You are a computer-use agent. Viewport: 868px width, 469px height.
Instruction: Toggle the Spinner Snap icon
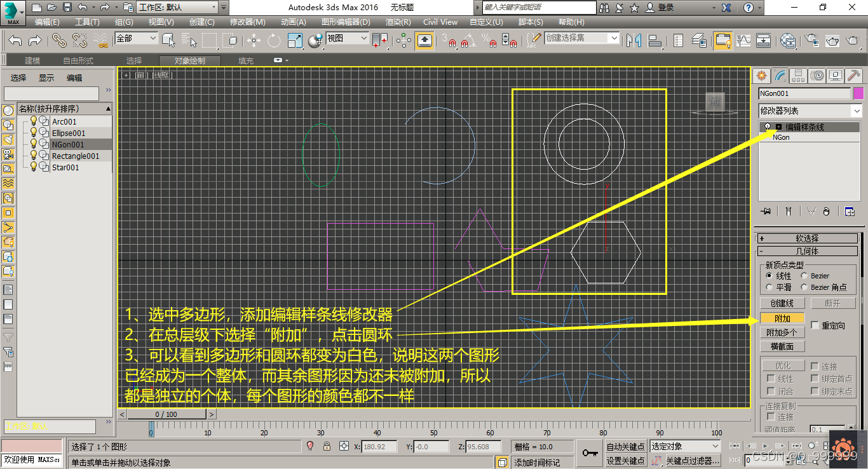tap(509, 41)
